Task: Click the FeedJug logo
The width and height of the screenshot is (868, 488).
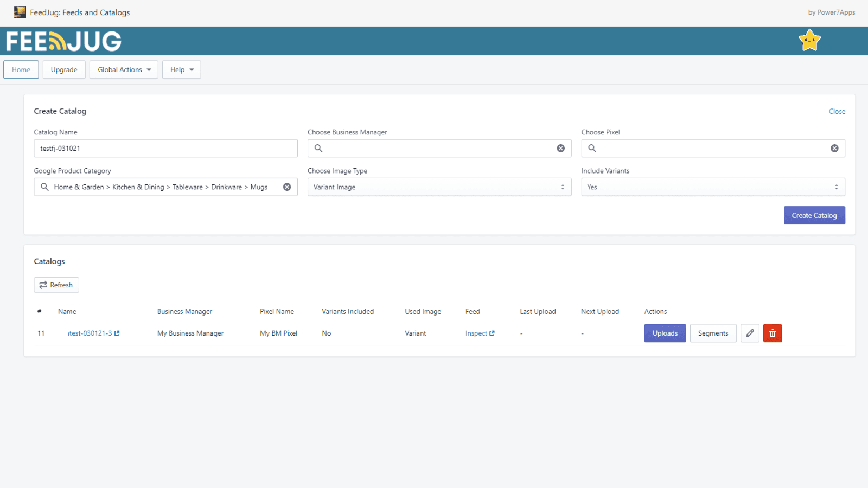Action: pos(62,41)
